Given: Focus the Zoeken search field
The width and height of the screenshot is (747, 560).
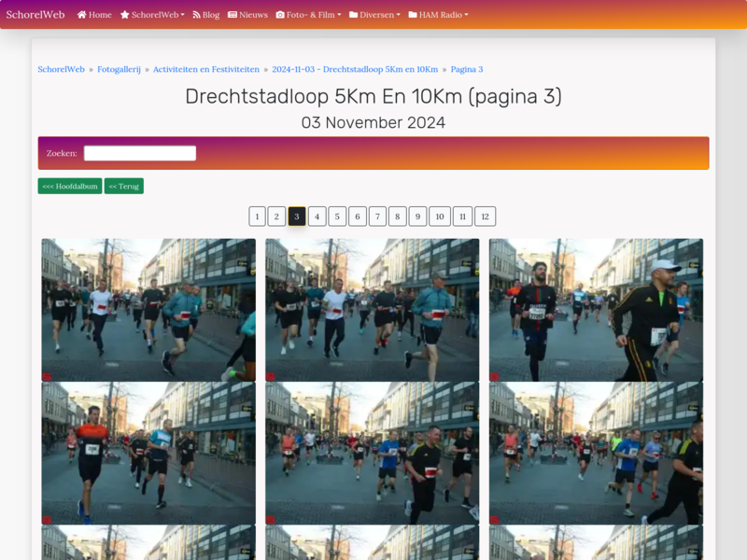Looking at the screenshot, I should pos(140,153).
